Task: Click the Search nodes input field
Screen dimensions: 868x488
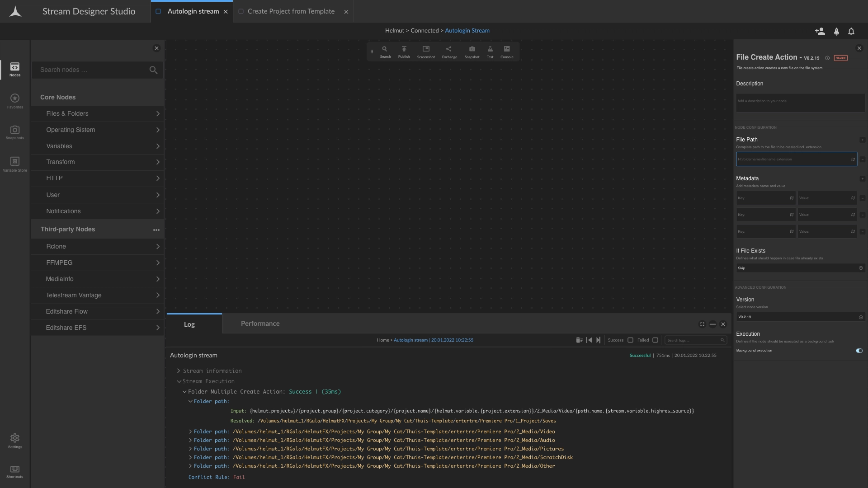Action: pyautogui.click(x=93, y=70)
